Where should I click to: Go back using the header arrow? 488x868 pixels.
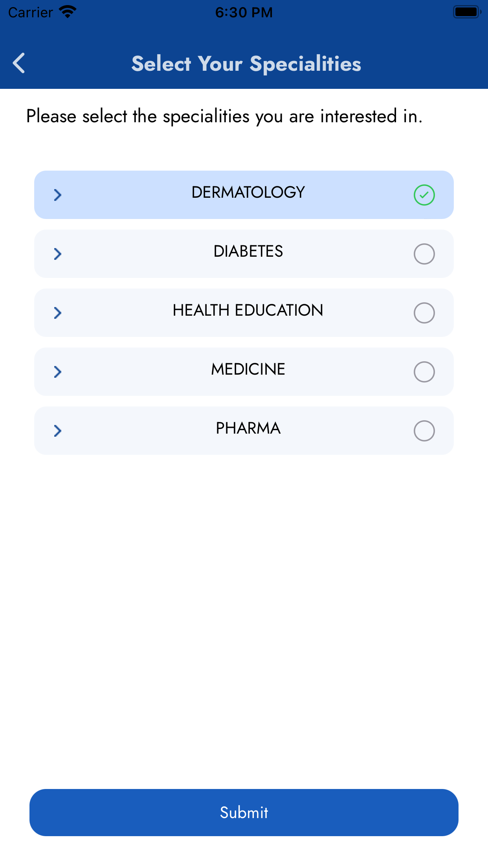pyautogui.click(x=19, y=63)
